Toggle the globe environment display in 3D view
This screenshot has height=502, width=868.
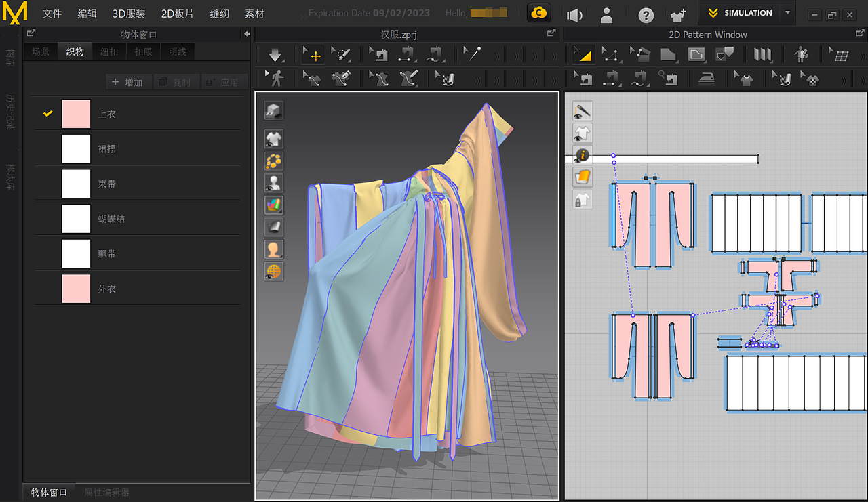click(x=273, y=271)
